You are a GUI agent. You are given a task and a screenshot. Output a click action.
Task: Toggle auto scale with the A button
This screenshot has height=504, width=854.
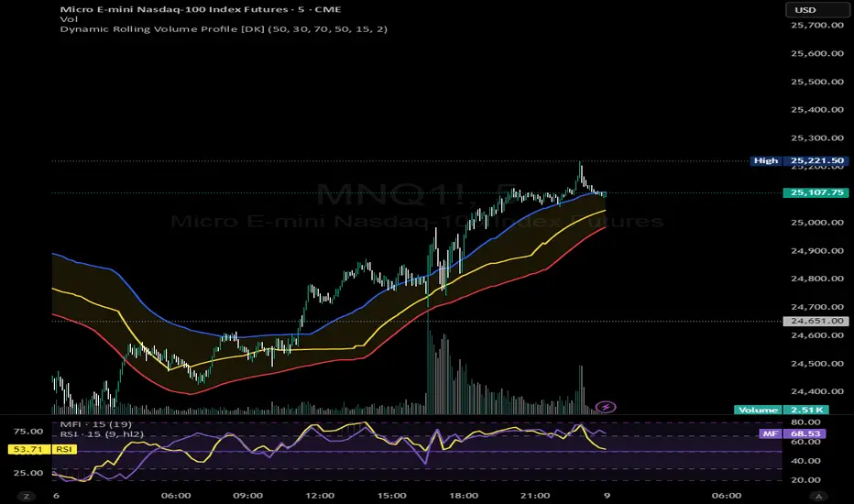click(818, 496)
